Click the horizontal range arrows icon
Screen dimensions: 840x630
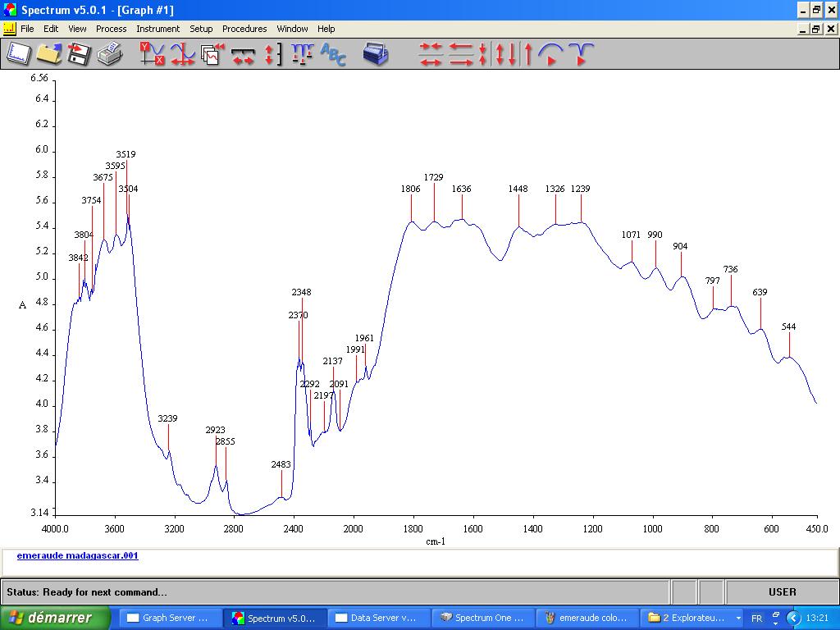coord(243,54)
